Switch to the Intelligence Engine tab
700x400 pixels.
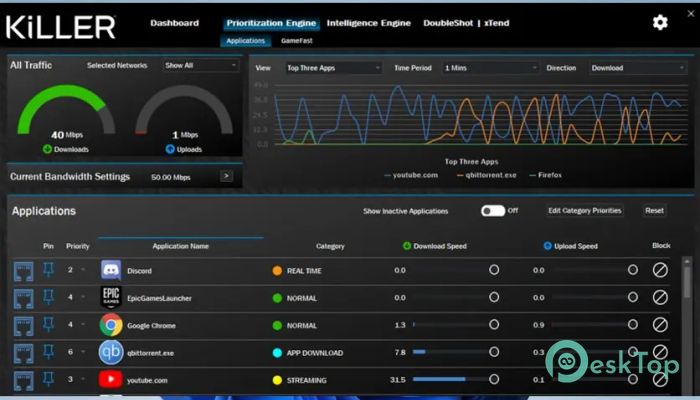[x=368, y=23]
